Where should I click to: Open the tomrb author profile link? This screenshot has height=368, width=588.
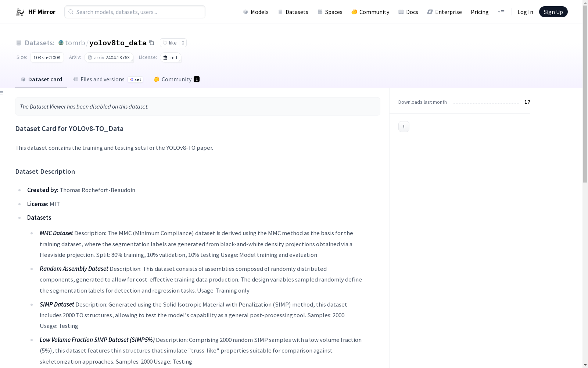pos(75,43)
